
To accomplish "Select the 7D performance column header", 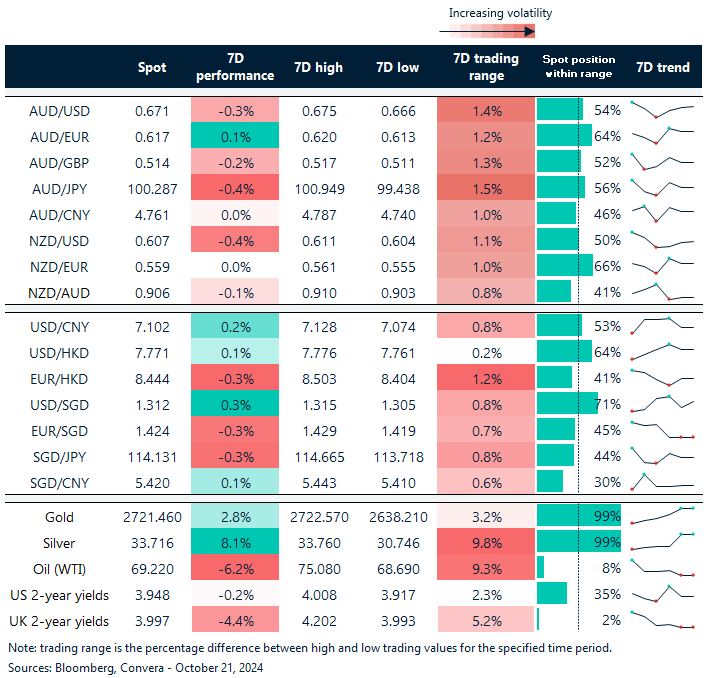I will click(x=234, y=67).
